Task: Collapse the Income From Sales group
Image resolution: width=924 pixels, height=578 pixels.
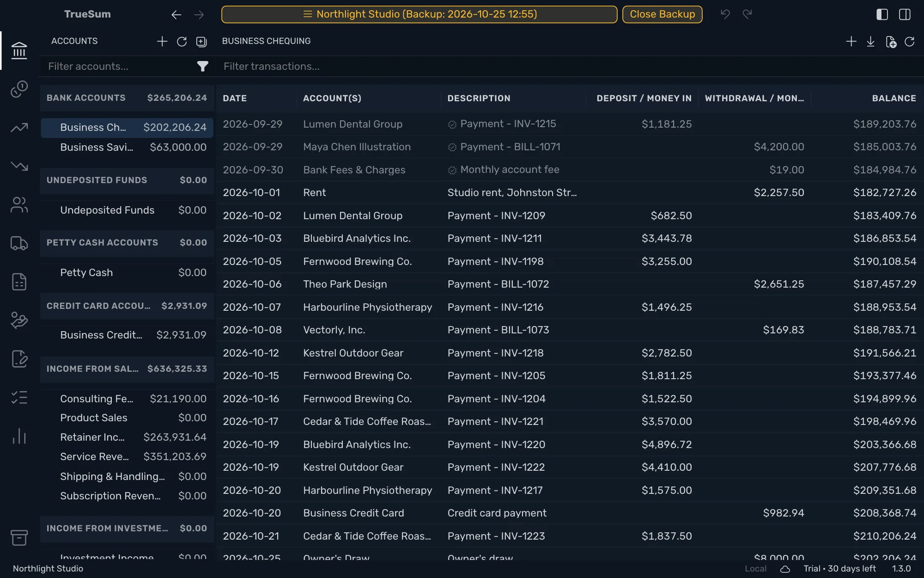Action: pos(127,369)
